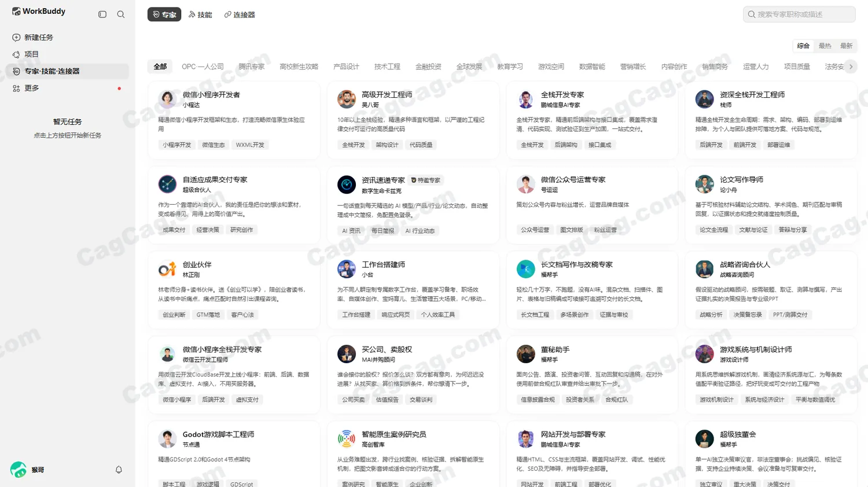
Task: Toggle the sidebar panel icon
Action: click(102, 14)
